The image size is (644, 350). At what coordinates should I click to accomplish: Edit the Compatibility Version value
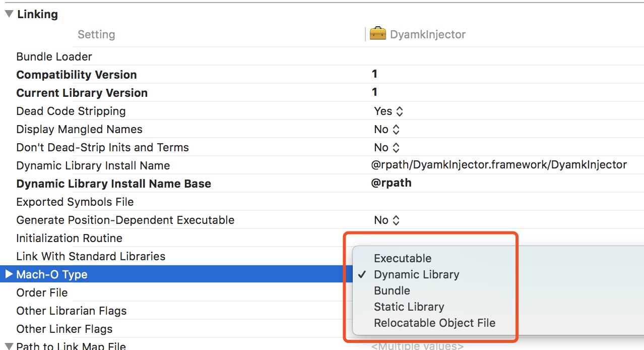coord(374,74)
